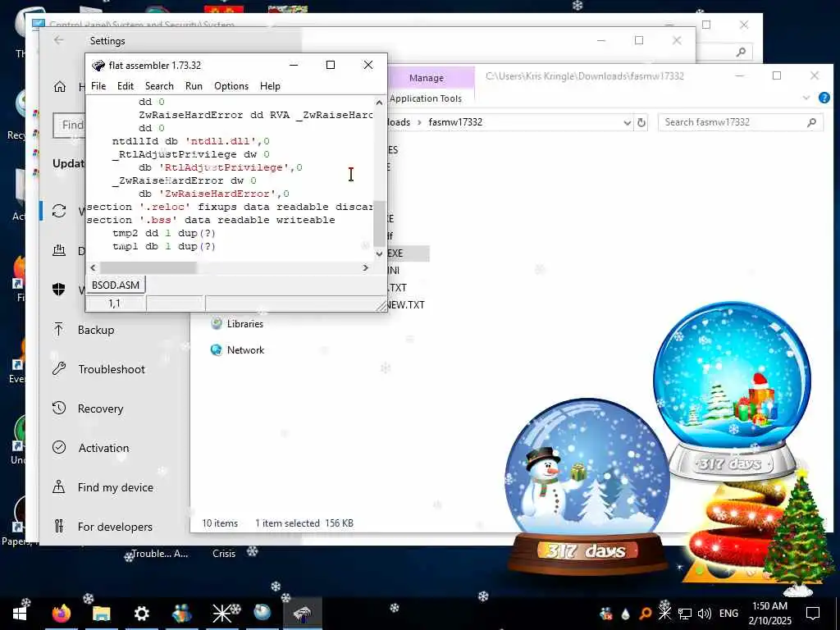Open Application Tools ribbon tab in Explorer

[426, 98]
